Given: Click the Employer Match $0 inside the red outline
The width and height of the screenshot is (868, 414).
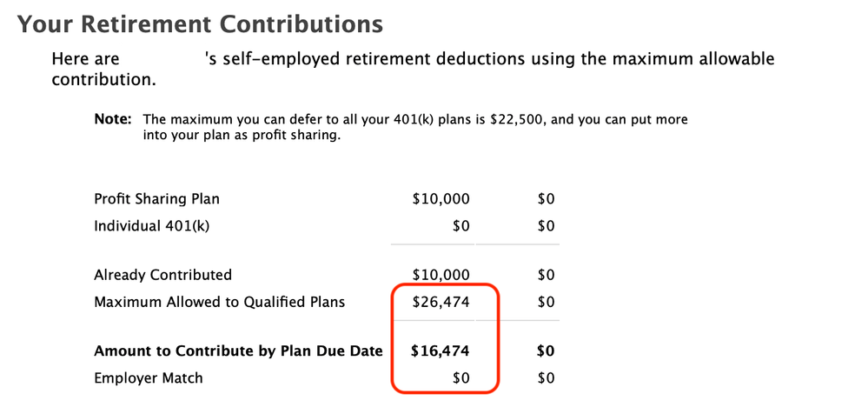Looking at the screenshot, I should click(x=460, y=378).
